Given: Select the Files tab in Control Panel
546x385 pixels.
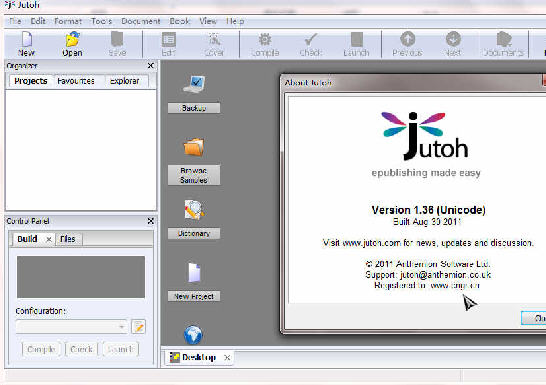Looking at the screenshot, I should tap(68, 239).
